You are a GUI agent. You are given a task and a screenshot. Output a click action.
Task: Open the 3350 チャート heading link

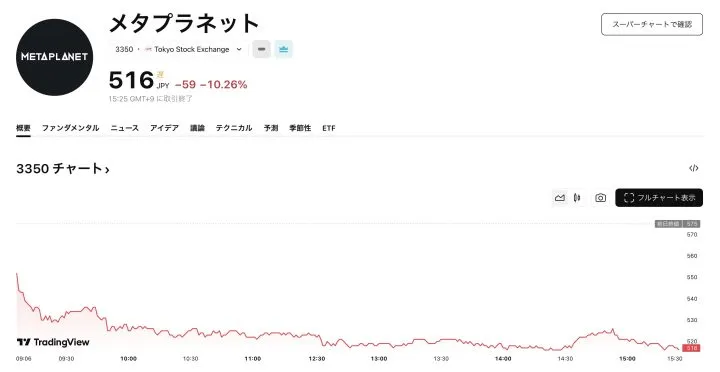[x=63, y=169]
